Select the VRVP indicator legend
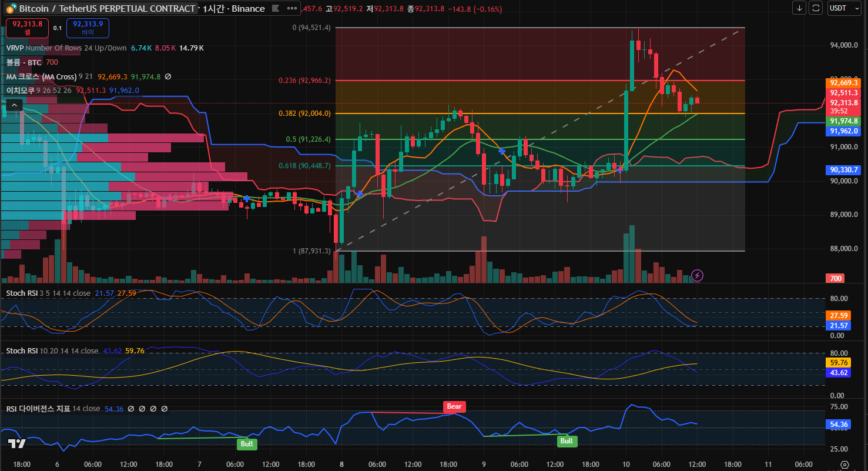This screenshot has width=868, height=471. [x=15, y=48]
